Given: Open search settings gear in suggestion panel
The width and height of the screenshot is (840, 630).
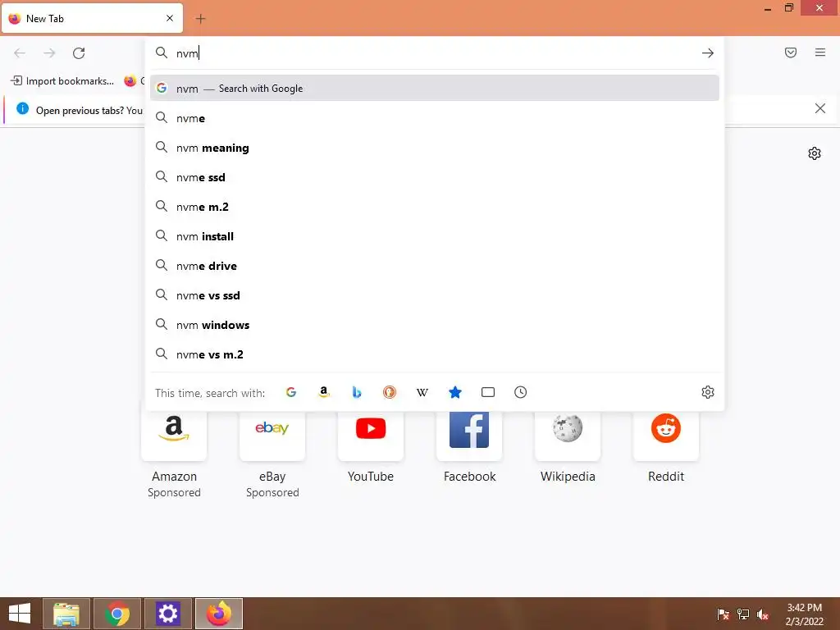Looking at the screenshot, I should 708,392.
